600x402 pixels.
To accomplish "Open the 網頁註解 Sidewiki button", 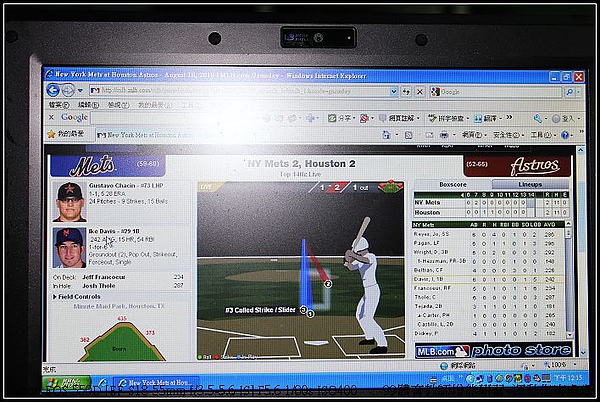I will (x=399, y=118).
